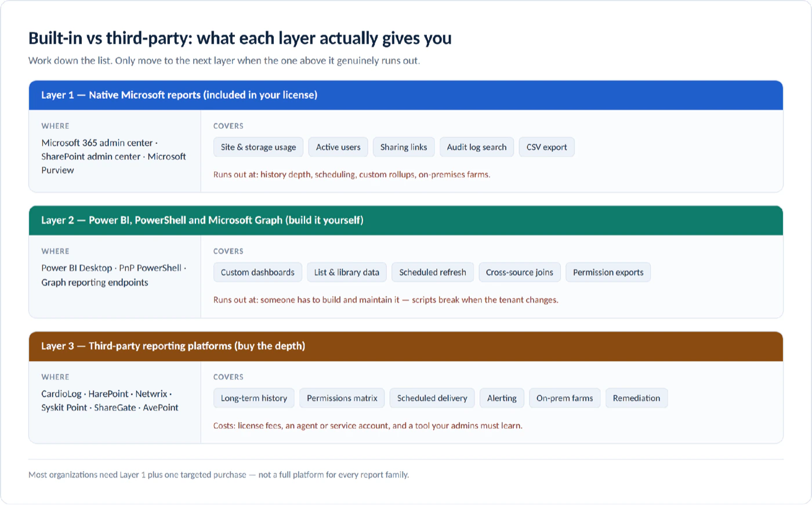Select the Active users chip
The height and width of the screenshot is (505, 812).
click(338, 147)
